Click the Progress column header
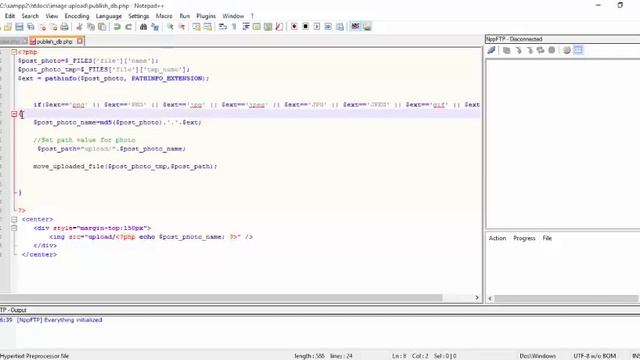Screen dimensions: 640x360 [524, 238]
